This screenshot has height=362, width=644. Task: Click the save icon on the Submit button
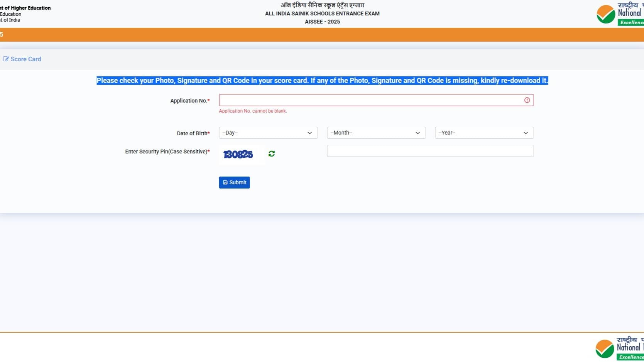pos(225,182)
